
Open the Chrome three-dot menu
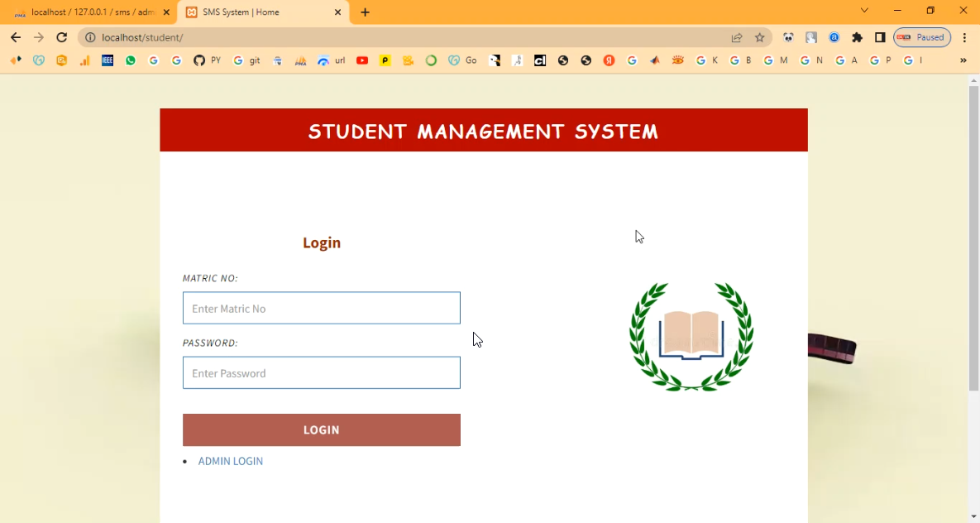pos(964,37)
